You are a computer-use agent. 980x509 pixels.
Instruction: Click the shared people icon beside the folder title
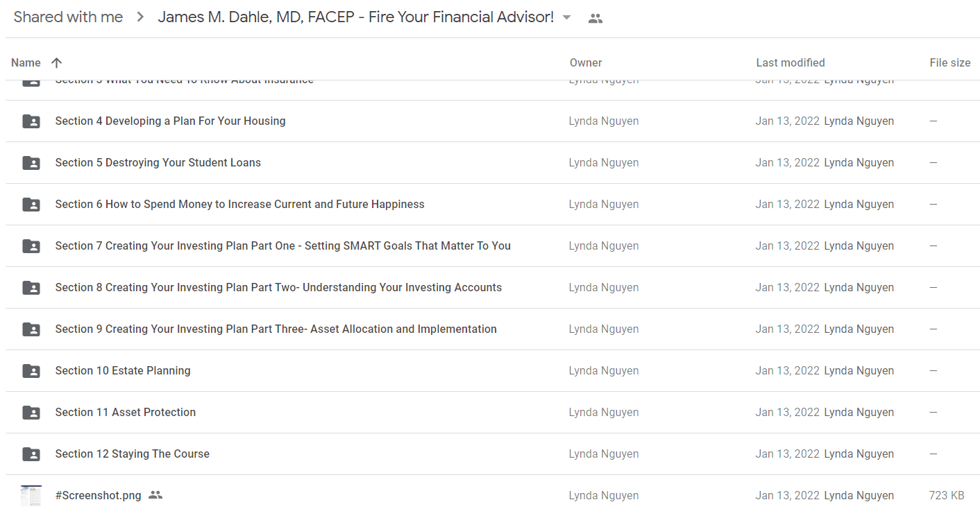pyautogui.click(x=595, y=19)
